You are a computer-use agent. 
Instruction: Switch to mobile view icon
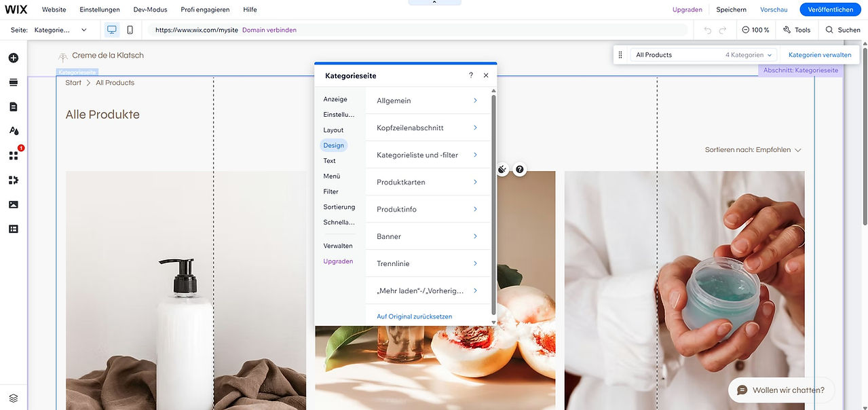coord(130,30)
